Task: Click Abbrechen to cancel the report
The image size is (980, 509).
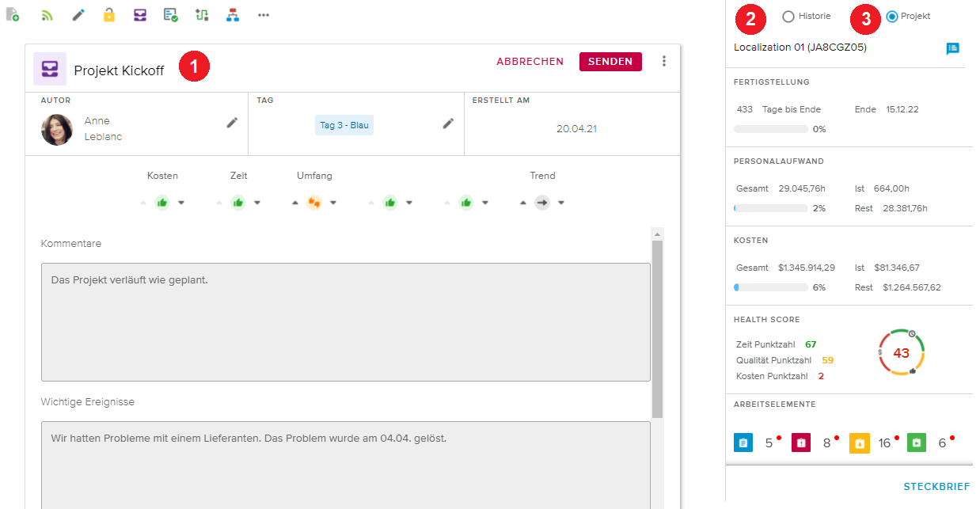Action: (530, 61)
